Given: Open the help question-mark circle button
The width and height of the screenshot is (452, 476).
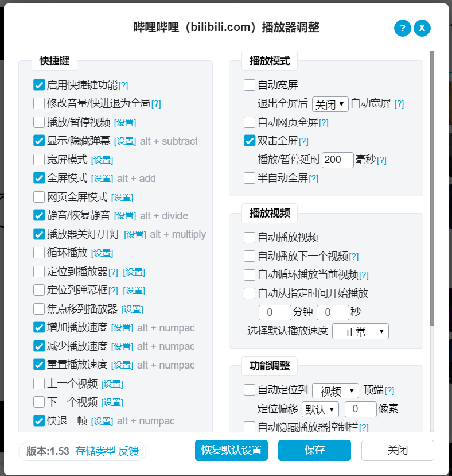Looking at the screenshot, I should (x=403, y=28).
